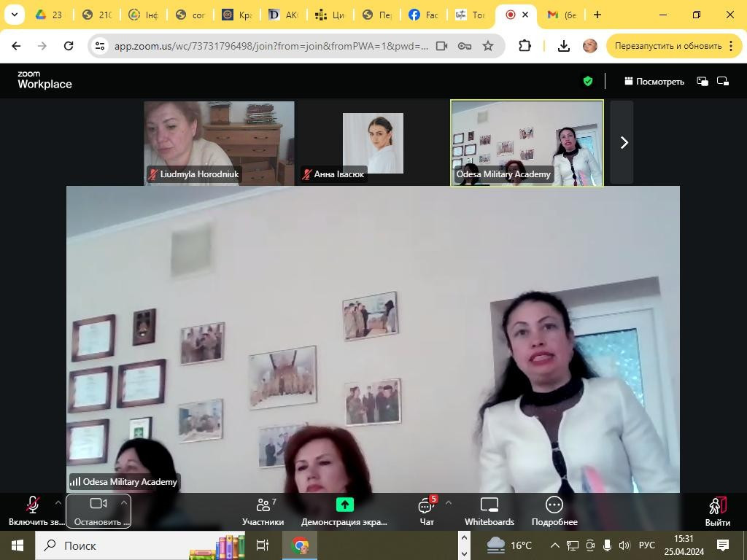The image size is (747, 560).
Task: Open Chrome downloads
Action: pyautogui.click(x=564, y=46)
